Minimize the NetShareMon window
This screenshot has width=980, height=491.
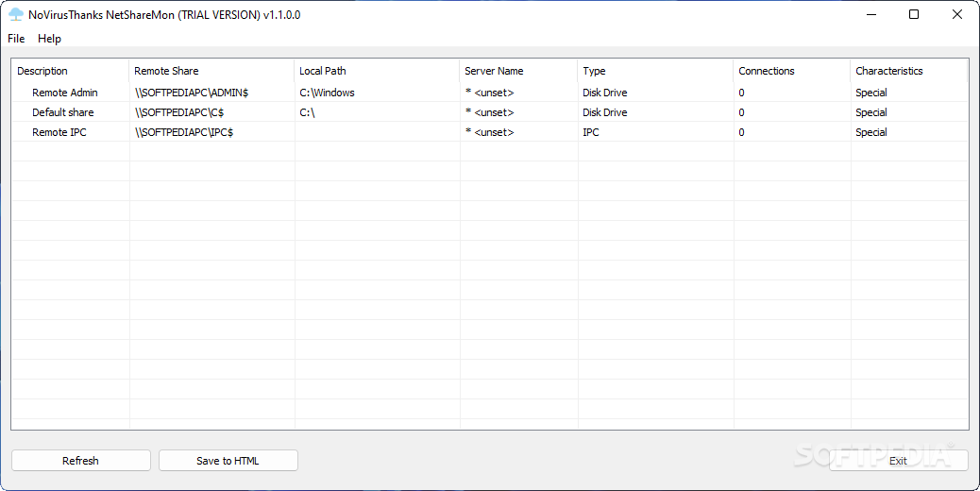(x=870, y=14)
